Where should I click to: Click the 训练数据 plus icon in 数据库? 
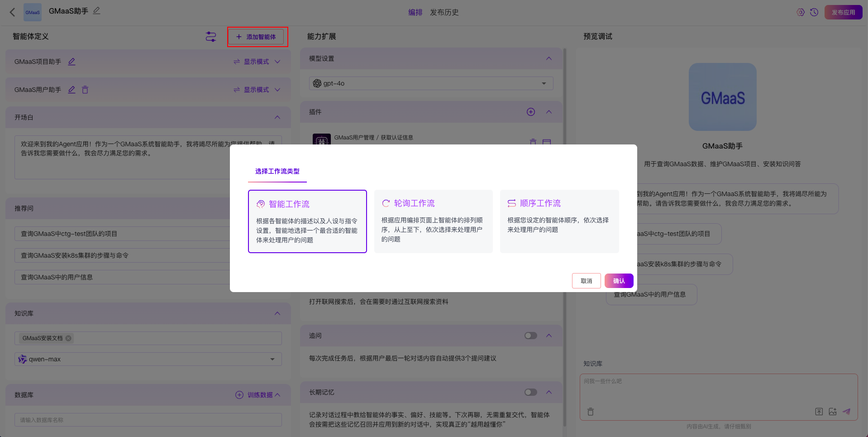[x=239, y=395]
